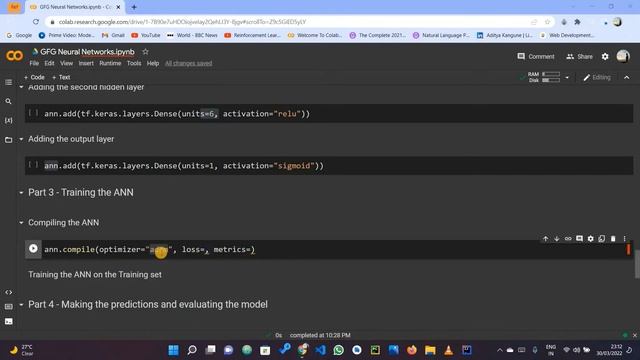Open more cell actions three-dot menu
The height and width of the screenshot is (360, 640).
point(624,239)
